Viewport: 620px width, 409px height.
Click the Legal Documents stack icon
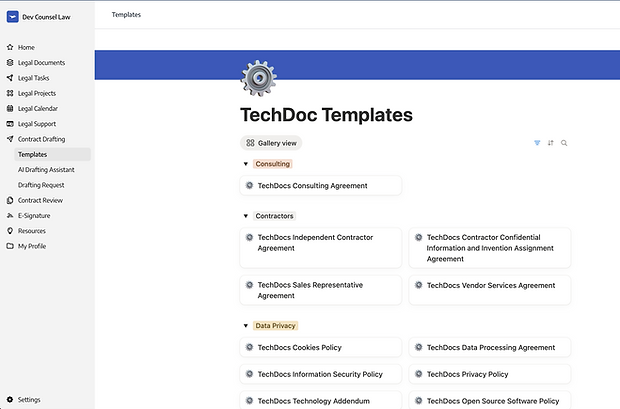10,62
